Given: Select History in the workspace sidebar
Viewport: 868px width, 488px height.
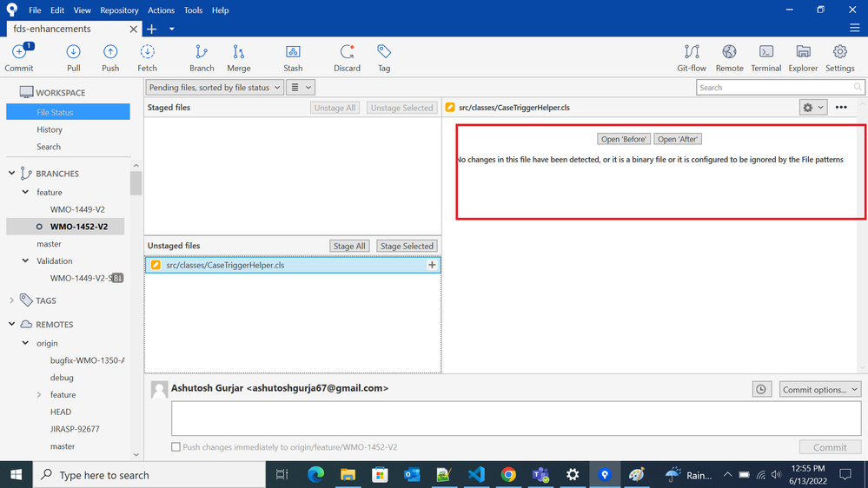Looking at the screenshot, I should [50, 129].
